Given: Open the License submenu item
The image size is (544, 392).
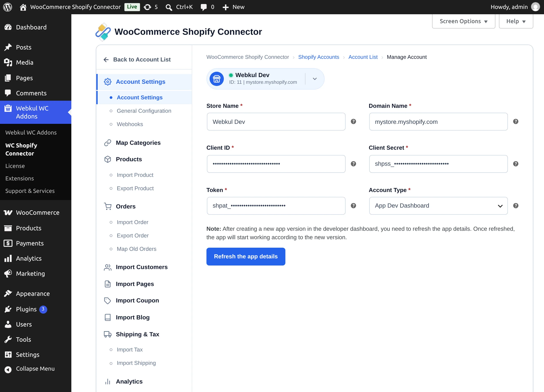Looking at the screenshot, I should click(15, 166).
